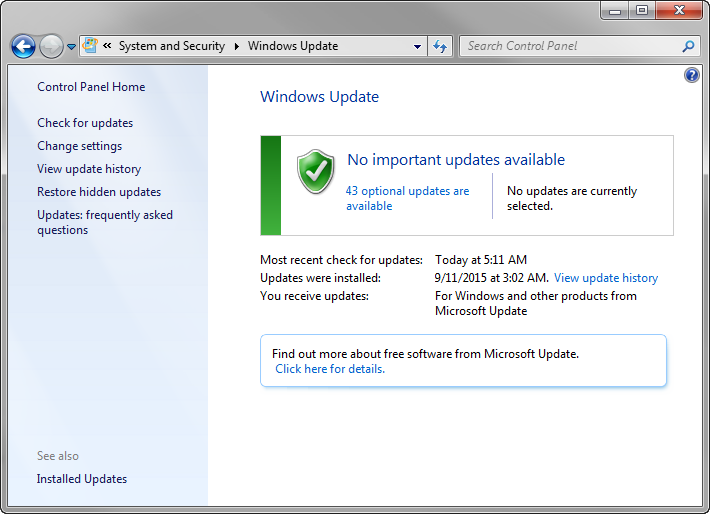Click the 'Updates were installed:' label
The width and height of the screenshot is (710, 514).
pyautogui.click(x=321, y=278)
